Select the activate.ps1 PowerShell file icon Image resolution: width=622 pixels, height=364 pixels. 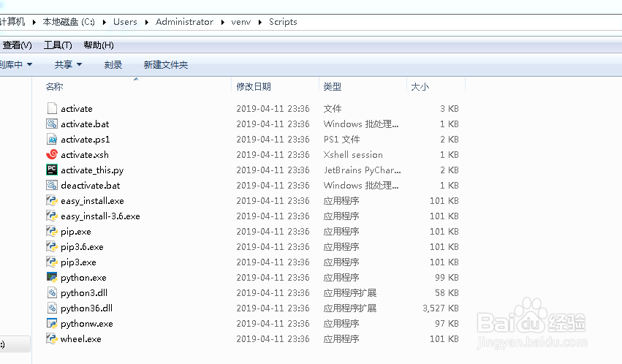pos(52,139)
